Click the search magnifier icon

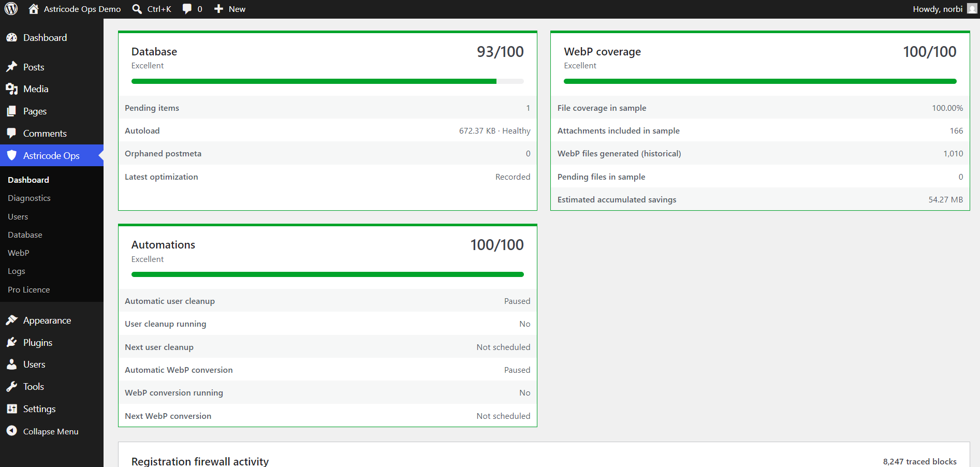coord(137,9)
